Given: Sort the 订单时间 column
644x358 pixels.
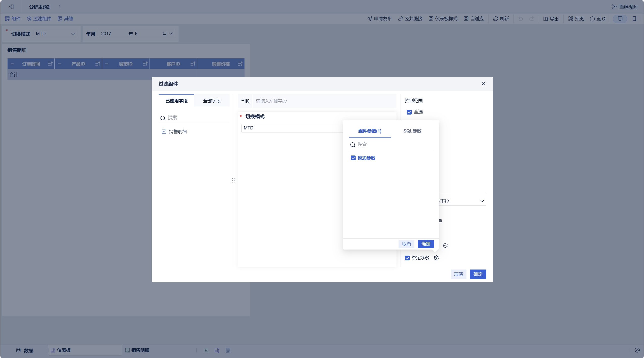Looking at the screenshot, I should point(50,64).
